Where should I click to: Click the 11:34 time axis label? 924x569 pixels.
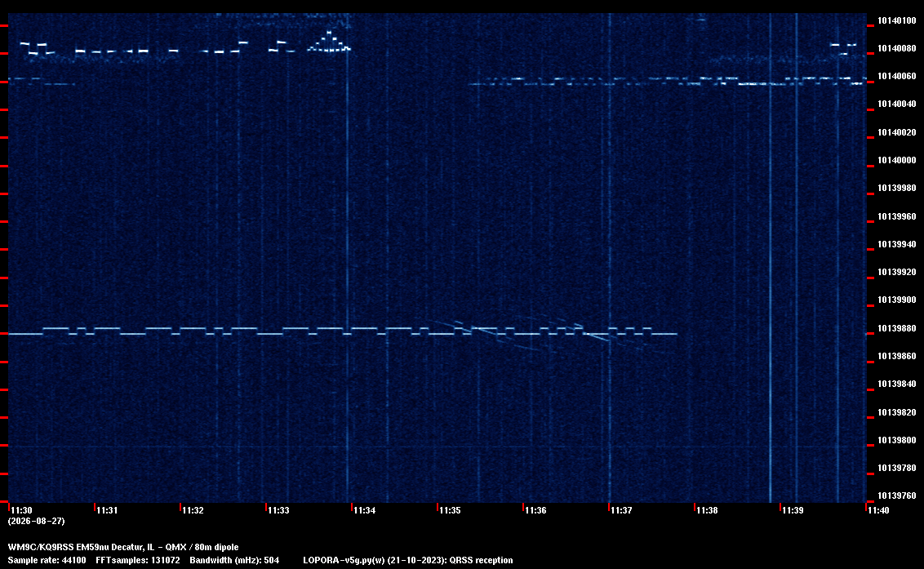[x=365, y=510]
